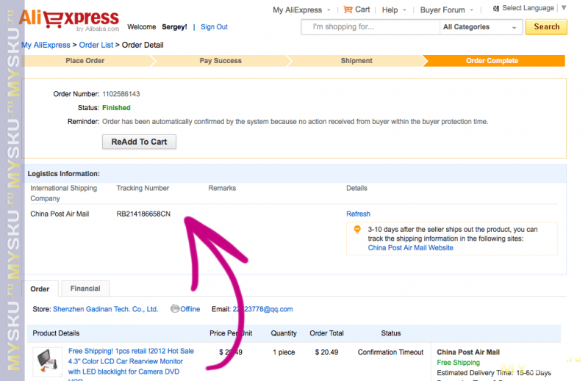Open the China Post Air Mail Website link
The image size is (588, 381).
410,248
